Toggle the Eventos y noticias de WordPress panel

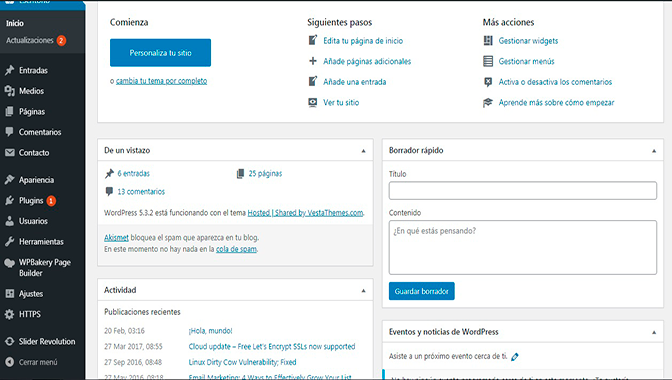[x=654, y=332]
